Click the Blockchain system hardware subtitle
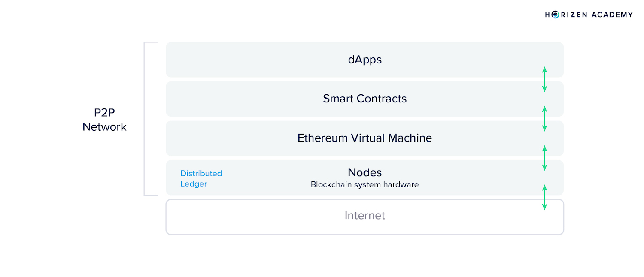This screenshot has height=277, width=644. 365,185
